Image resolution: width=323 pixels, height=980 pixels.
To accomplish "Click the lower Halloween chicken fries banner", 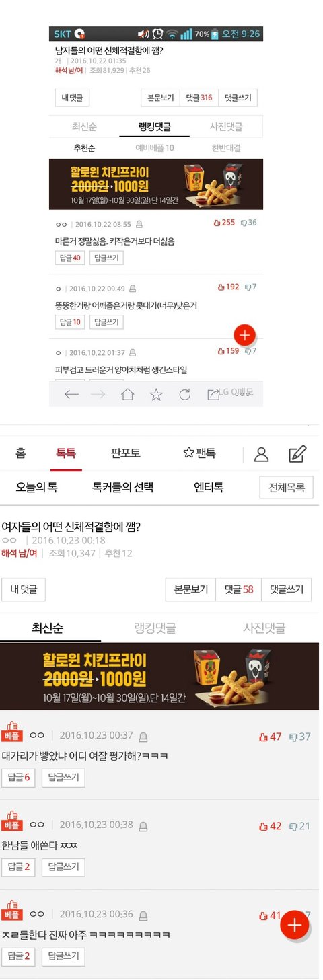I will [159, 676].
